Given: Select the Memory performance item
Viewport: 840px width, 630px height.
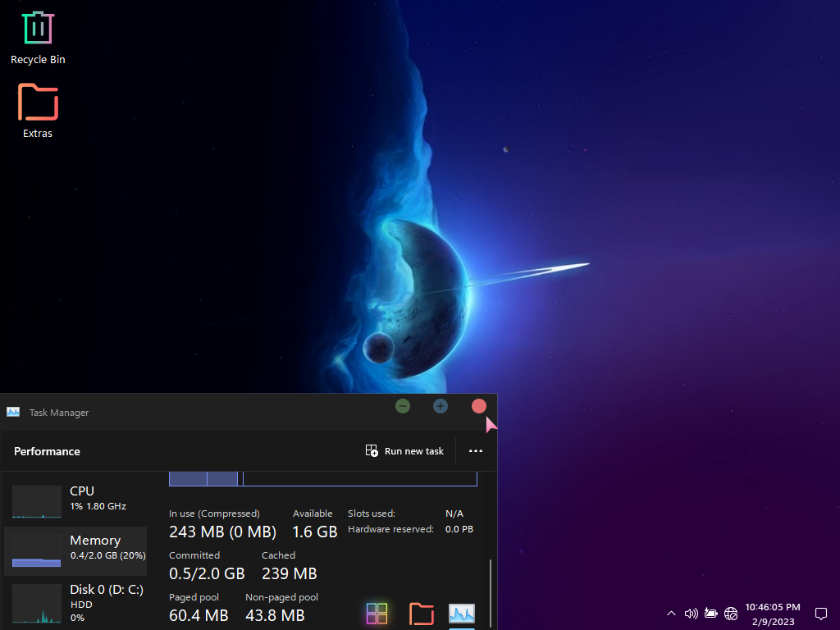Looking at the screenshot, I should [75, 550].
